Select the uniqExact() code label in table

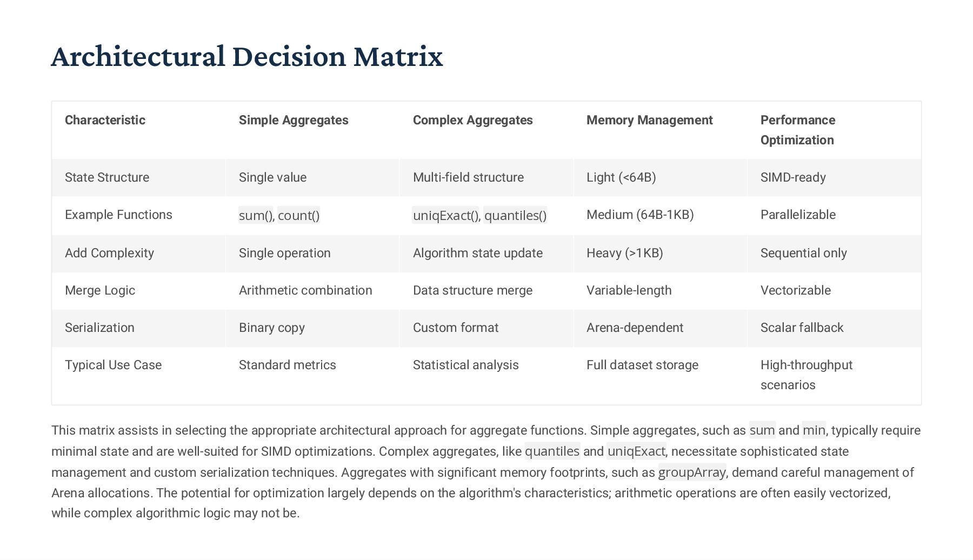click(x=445, y=216)
